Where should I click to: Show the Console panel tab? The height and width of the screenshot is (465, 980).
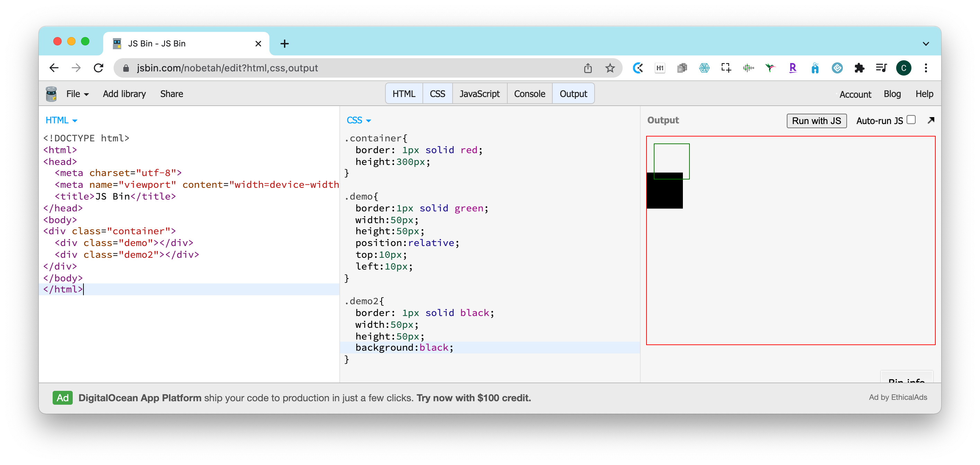tap(529, 94)
